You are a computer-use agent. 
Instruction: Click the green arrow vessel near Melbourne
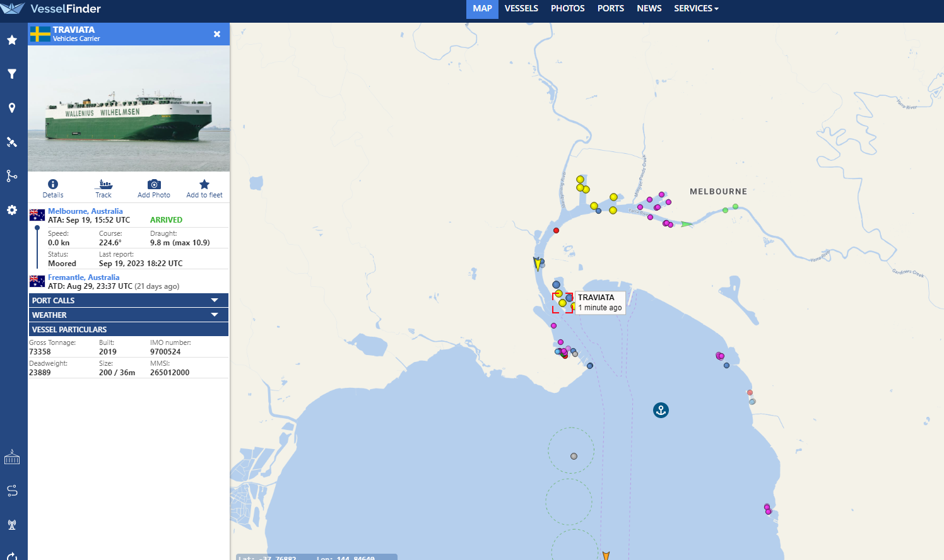pyautogui.click(x=687, y=224)
